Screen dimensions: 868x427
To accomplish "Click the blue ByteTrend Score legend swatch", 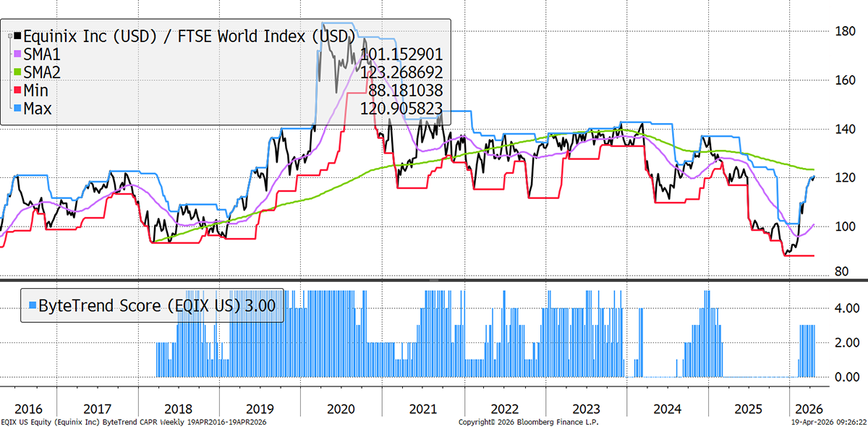I will tap(32, 305).
